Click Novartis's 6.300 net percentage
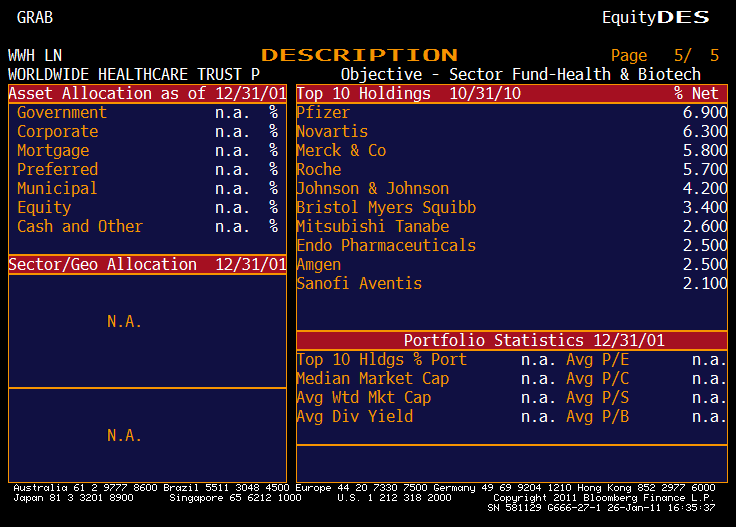Viewport: 736px width, 527px height. (705, 131)
